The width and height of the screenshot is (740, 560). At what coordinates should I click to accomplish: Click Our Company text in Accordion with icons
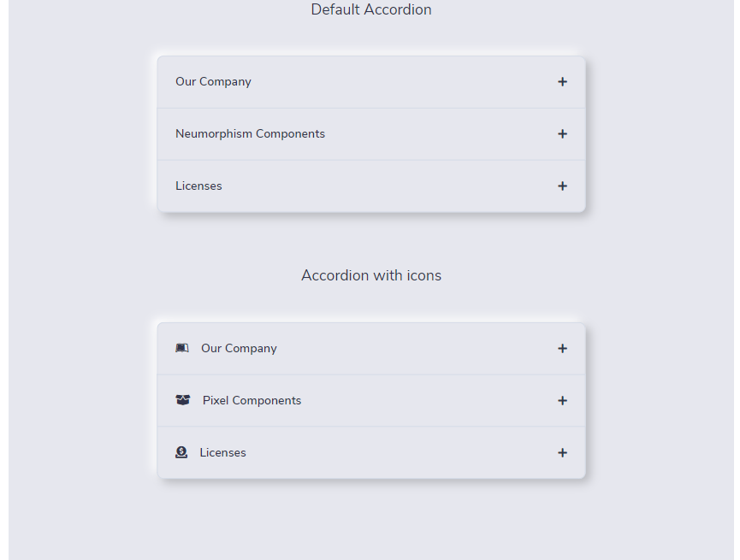(239, 349)
